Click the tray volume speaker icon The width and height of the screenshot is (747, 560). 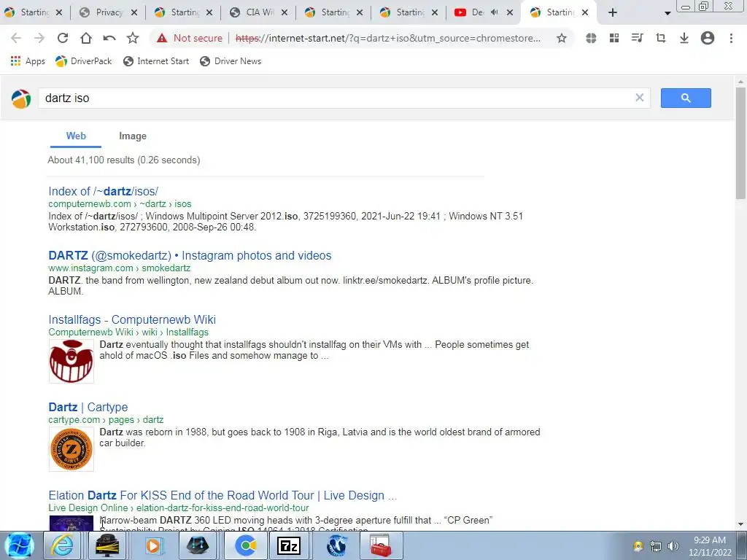click(673, 546)
